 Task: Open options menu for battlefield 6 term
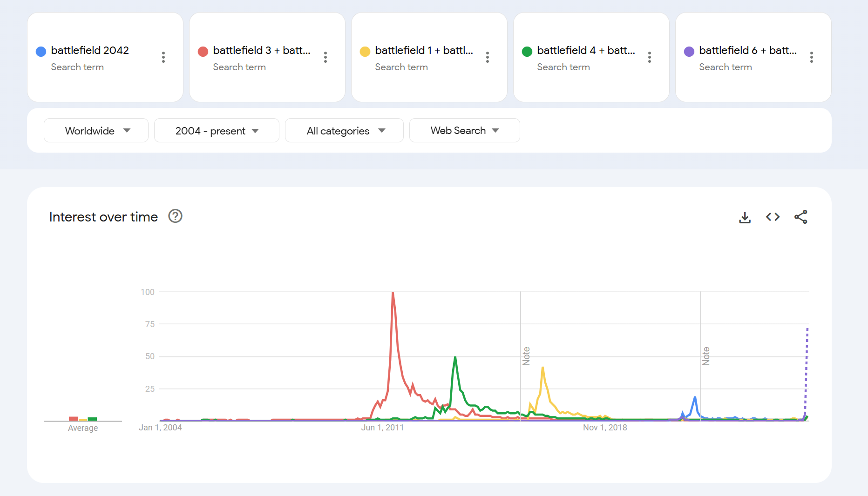click(x=812, y=57)
